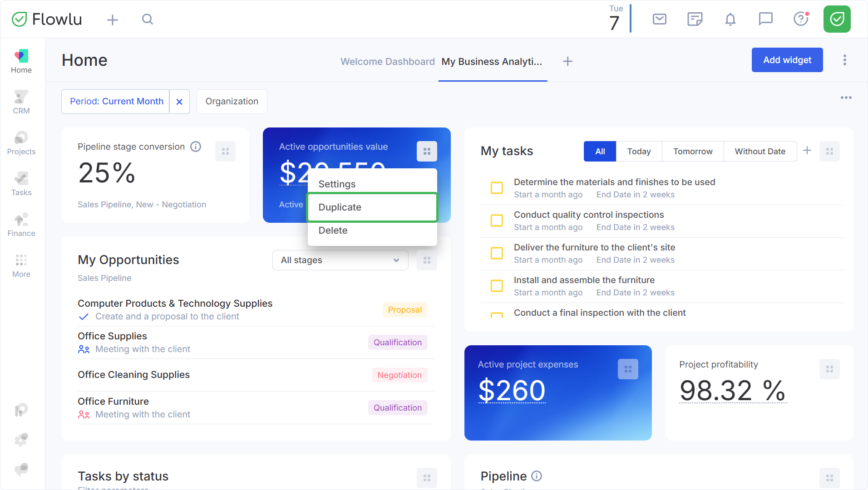Check off Deliver the furniture task
The image size is (868, 490).
pos(497,253)
